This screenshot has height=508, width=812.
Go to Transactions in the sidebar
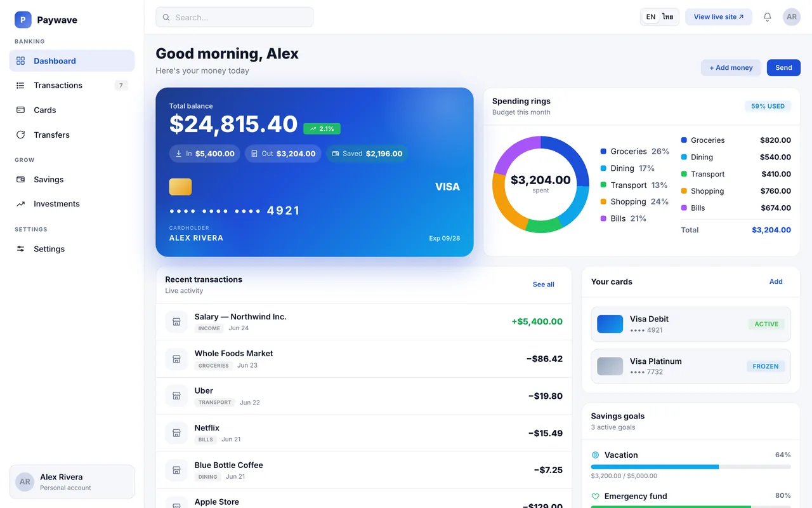72,85
